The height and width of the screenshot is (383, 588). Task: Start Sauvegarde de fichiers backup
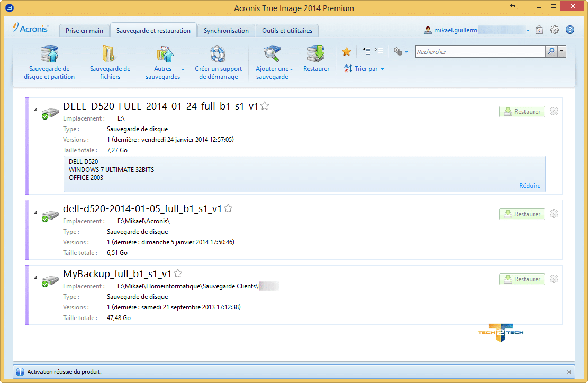(110, 62)
